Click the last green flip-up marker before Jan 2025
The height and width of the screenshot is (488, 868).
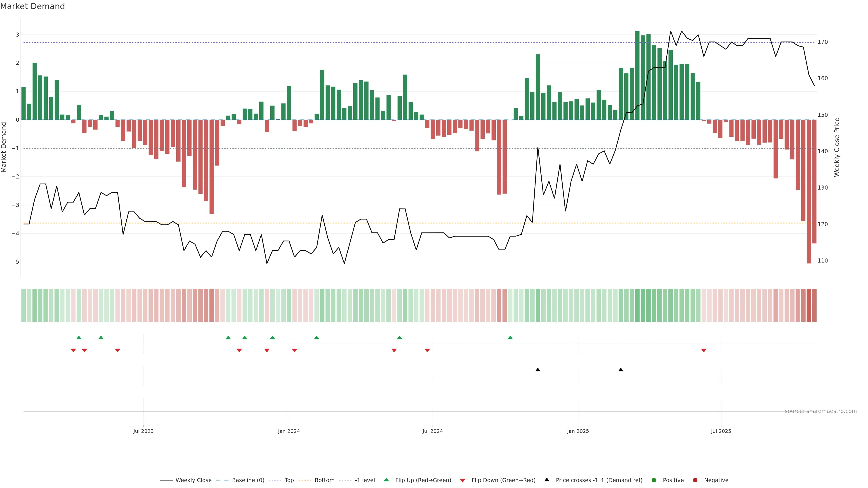click(x=510, y=338)
